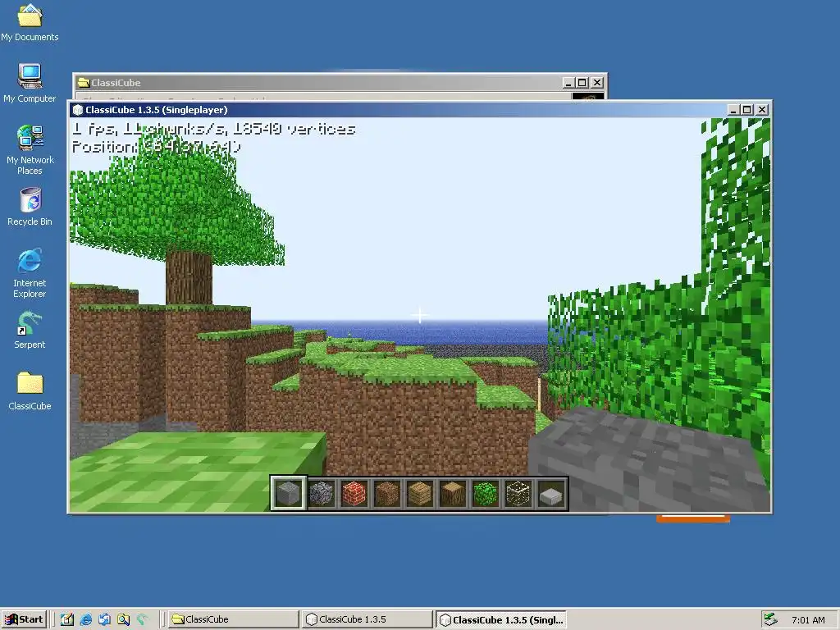Screen dimensions: 840x630
Task: Launch Internet Explorer from quick launch
Action: [85, 619]
